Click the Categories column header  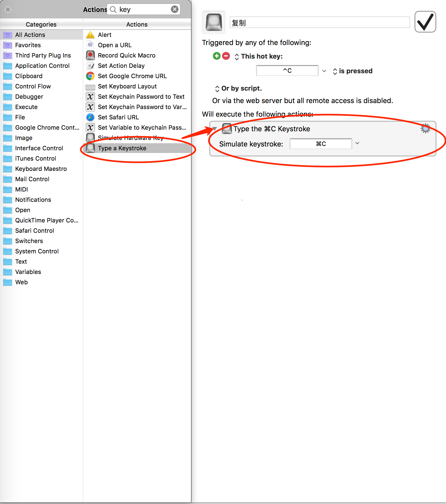pyautogui.click(x=41, y=24)
